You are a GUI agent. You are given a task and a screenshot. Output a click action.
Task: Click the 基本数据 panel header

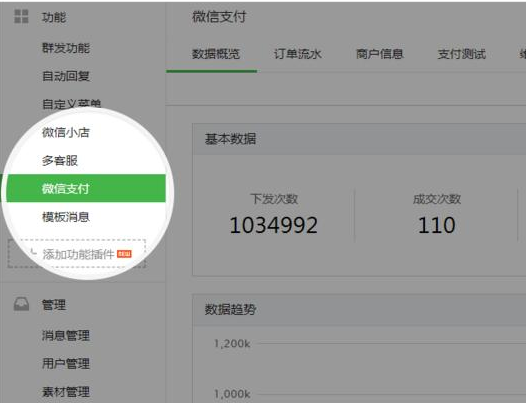pyautogui.click(x=359, y=139)
